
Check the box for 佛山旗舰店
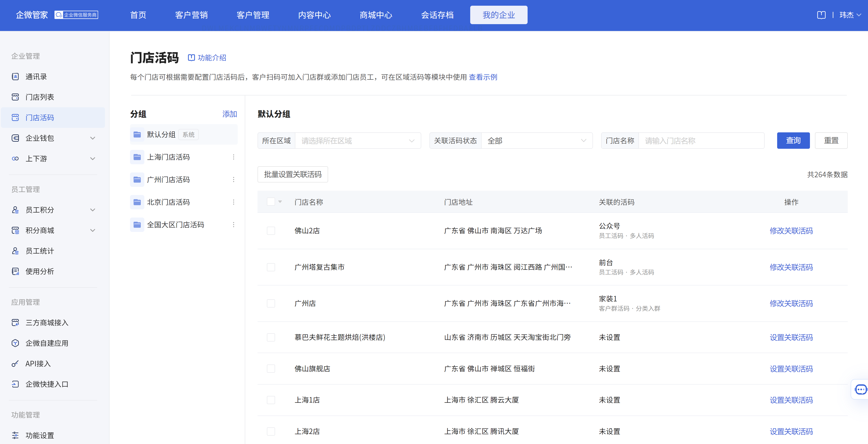271,369
